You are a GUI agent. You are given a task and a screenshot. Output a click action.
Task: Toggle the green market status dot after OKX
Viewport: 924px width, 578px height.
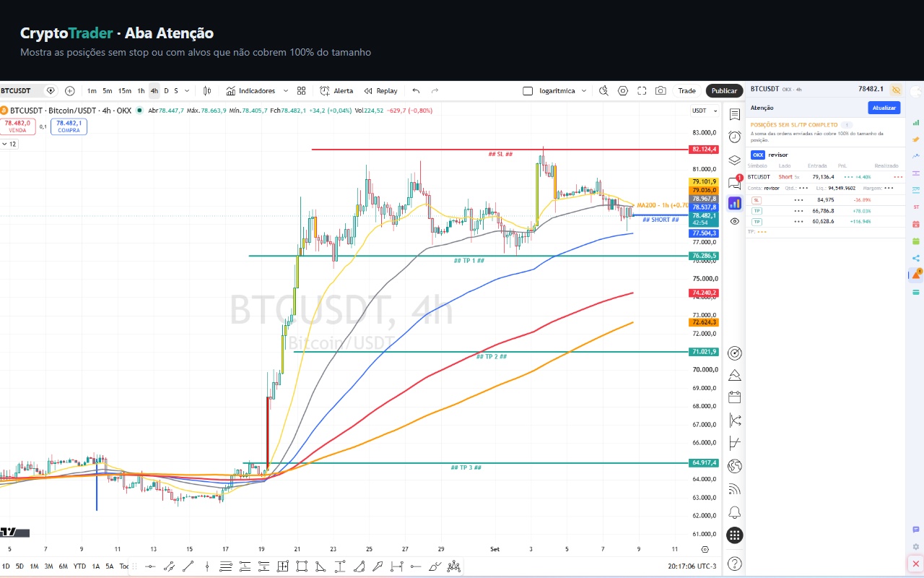138,111
